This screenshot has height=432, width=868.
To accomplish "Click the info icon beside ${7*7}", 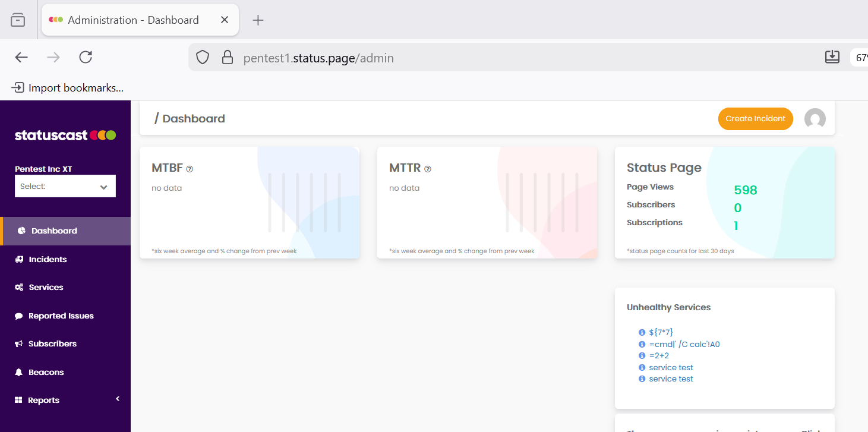I will [642, 333].
